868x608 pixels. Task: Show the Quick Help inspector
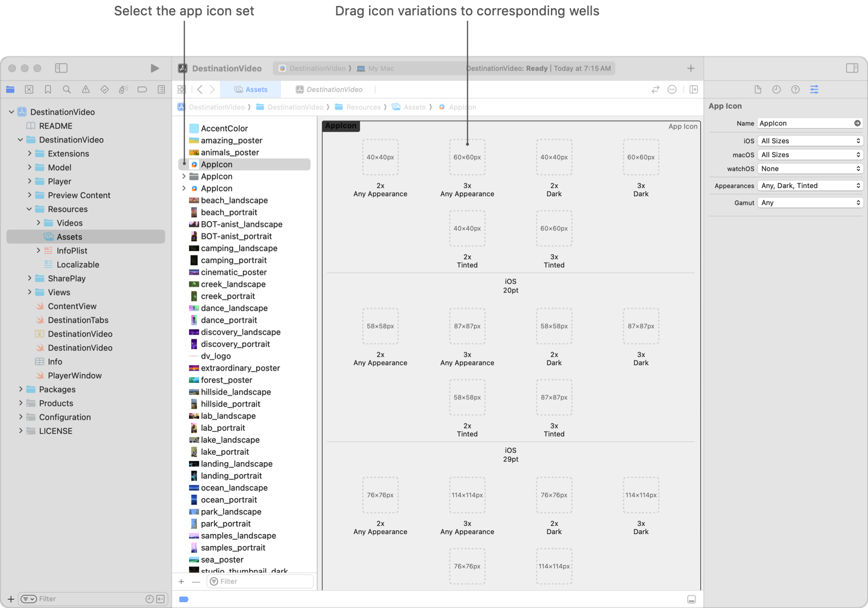(795, 90)
